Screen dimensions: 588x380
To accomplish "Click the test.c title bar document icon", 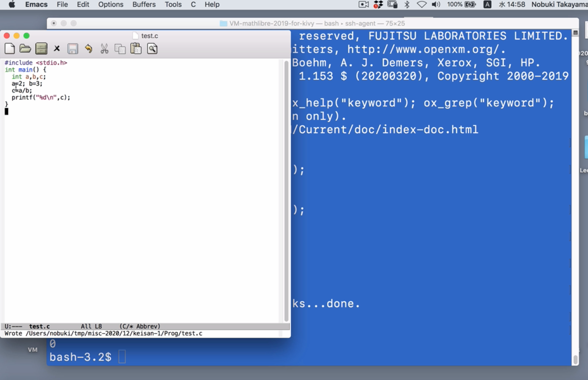I will (135, 36).
